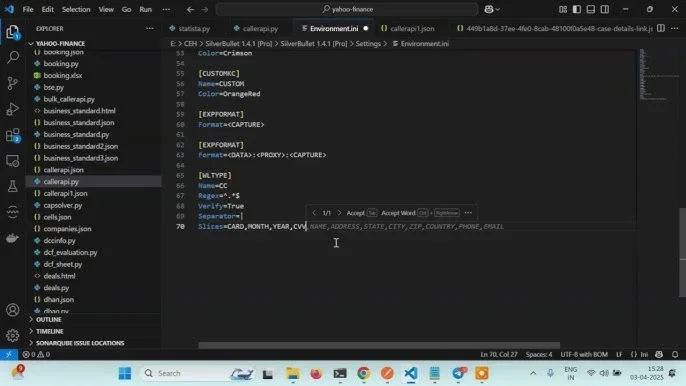686x386 pixels.
Task: Open the Extensions view
Action: pyautogui.click(x=13, y=135)
